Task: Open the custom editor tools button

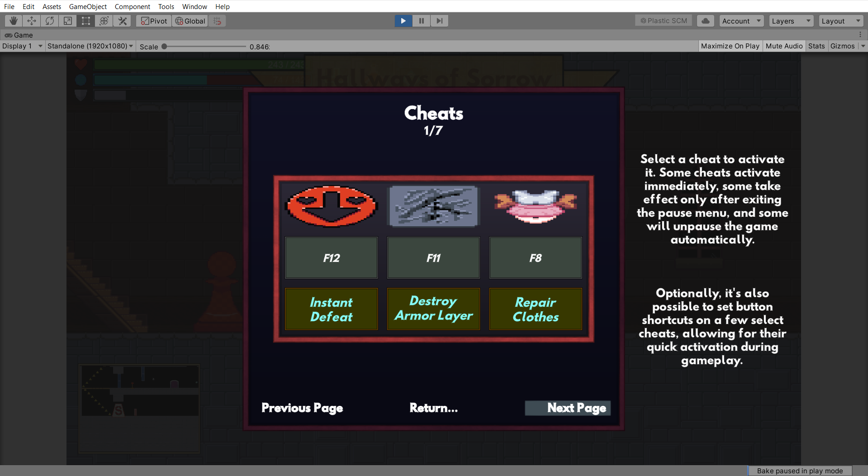Action: [122, 21]
